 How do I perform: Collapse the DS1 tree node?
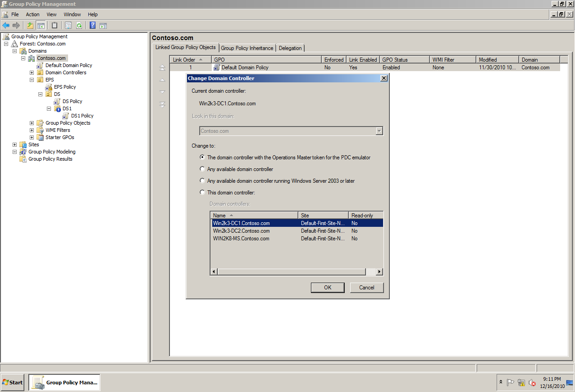point(49,108)
